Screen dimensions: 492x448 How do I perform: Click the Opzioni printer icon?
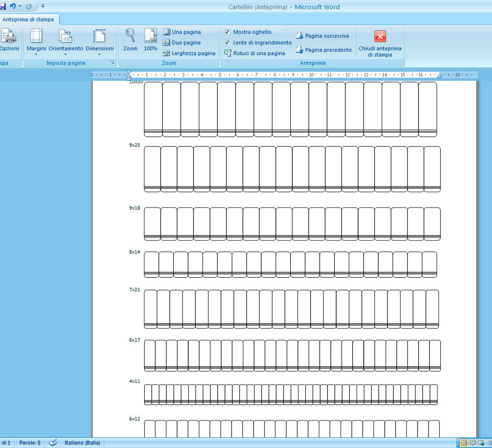9,40
